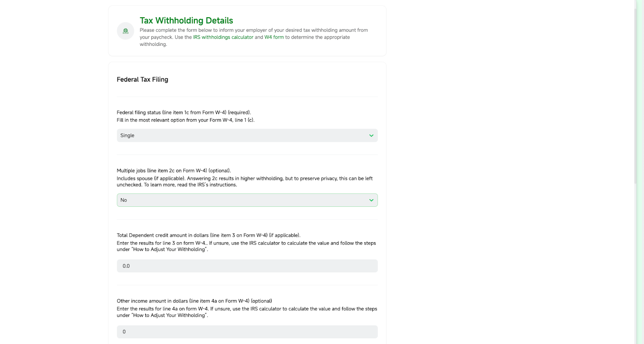Click the chevron arrow in the Single dropdown
Screen dimensions: 644x344
[371, 136]
